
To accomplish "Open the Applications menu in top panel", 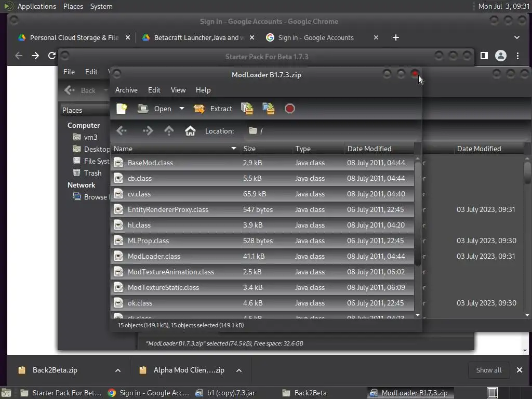I will 37,6.
